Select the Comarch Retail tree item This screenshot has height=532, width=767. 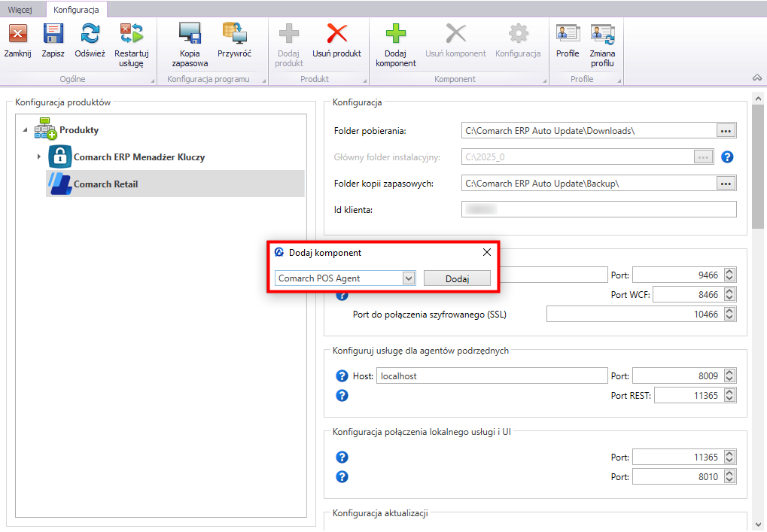tap(175, 184)
